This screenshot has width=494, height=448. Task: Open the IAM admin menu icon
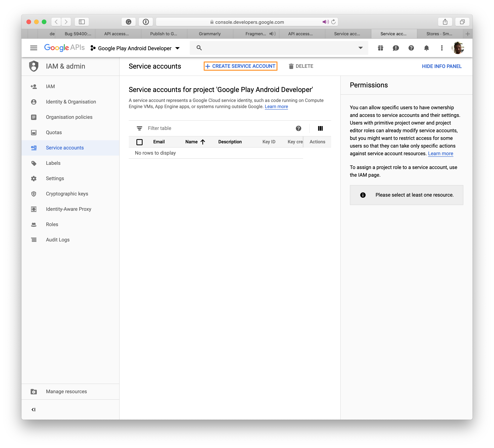(34, 66)
